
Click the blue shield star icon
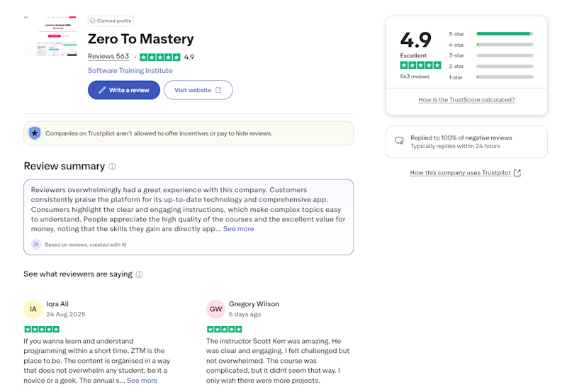click(x=35, y=133)
